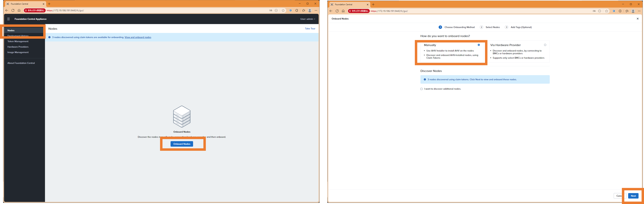
Task: Open Token Management in sidebar
Action: (18, 41)
